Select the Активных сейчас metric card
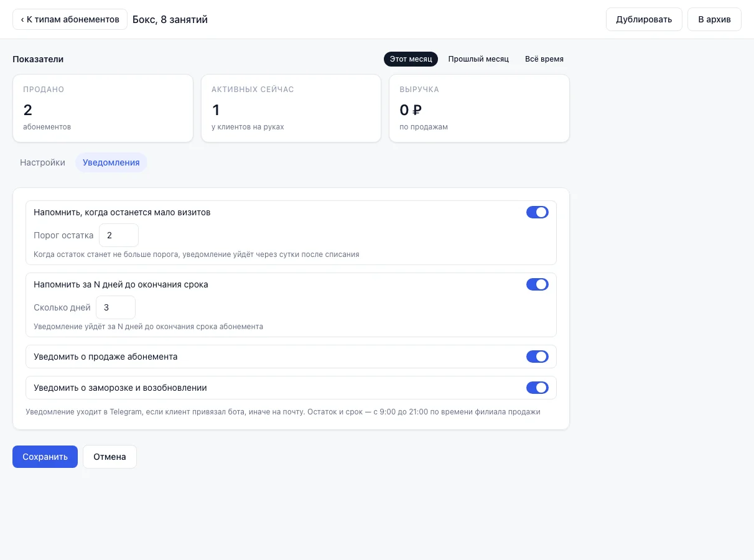754x560 pixels. point(291,108)
